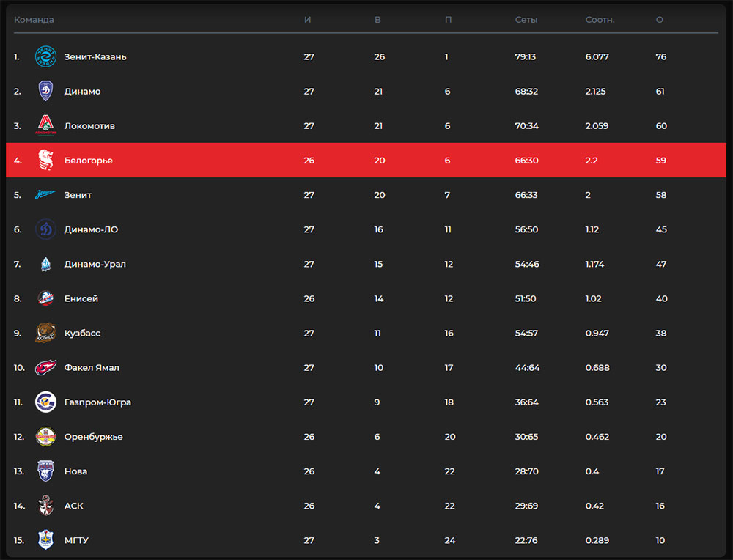Screen dimensions: 733x560
Task: Open the Динамо-Урал team name
Action: (95, 264)
